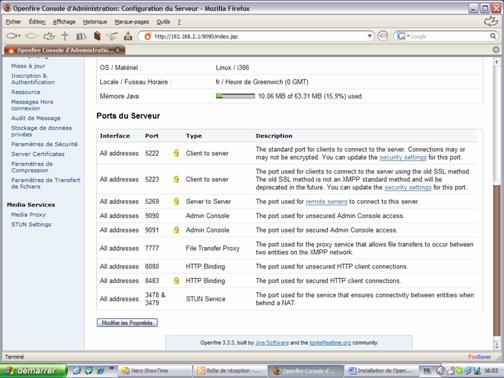This screenshot has width=504, height=378.
Task: Open Audit de Message settings
Action: coord(36,118)
